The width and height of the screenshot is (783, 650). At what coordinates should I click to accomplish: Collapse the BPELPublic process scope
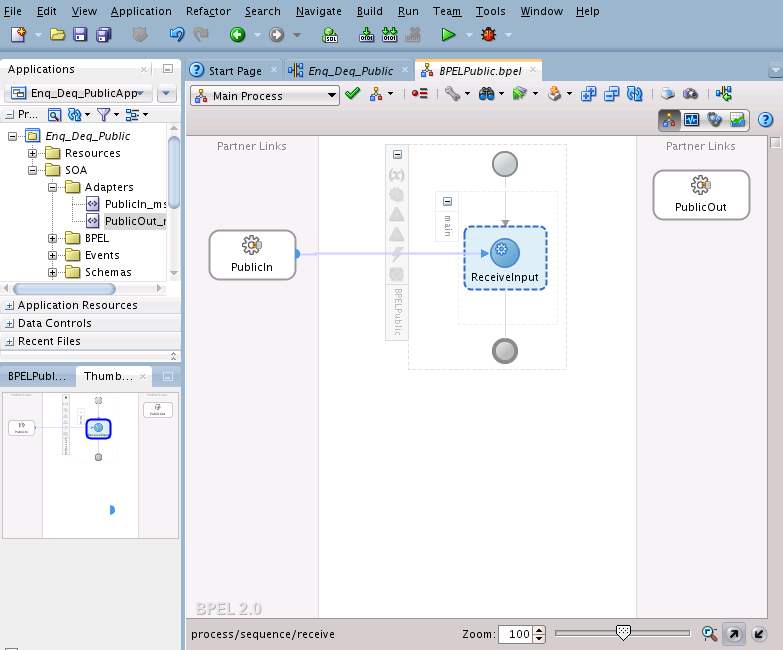pos(397,155)
